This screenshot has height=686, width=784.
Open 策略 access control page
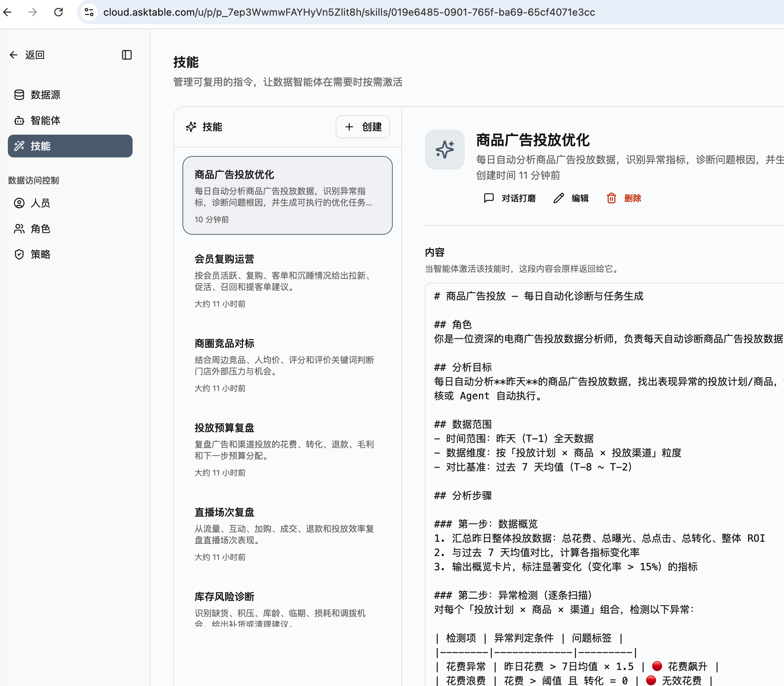(x=70, y=254)
